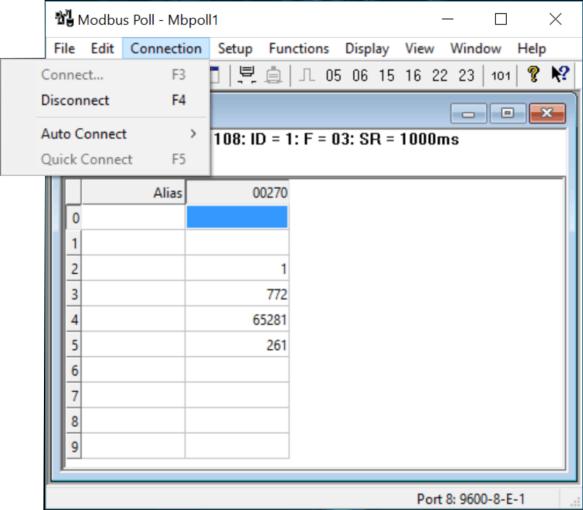Select the cell with value 1
Screen dimensions: 583x510
[237, 268]
